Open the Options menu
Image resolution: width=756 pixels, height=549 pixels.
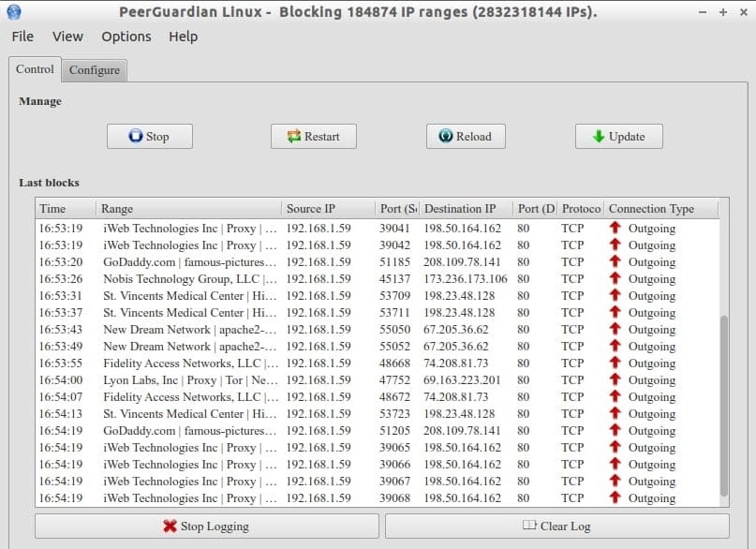(x=126, y=37)
